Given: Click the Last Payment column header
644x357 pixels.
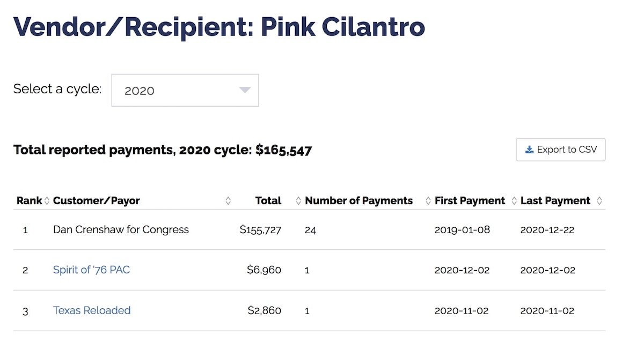Looking at the screenshot, I should [555, 201].
